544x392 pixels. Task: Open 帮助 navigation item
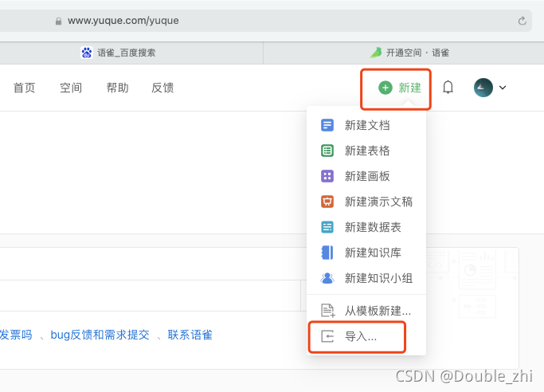(117, 88)
